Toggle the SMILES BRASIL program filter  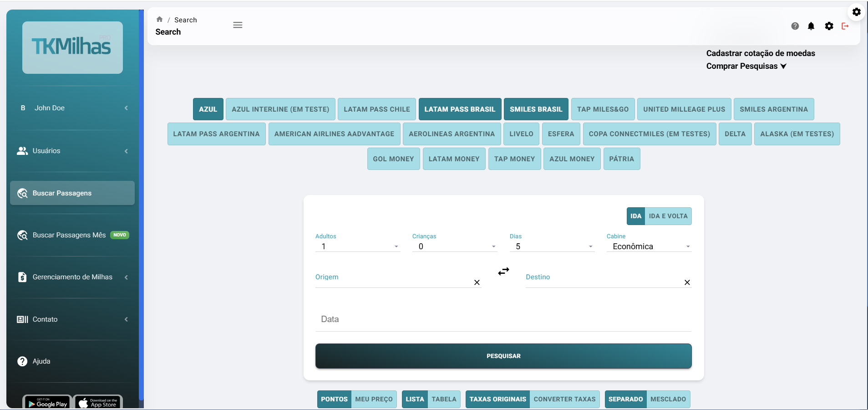tap(536, 109)
